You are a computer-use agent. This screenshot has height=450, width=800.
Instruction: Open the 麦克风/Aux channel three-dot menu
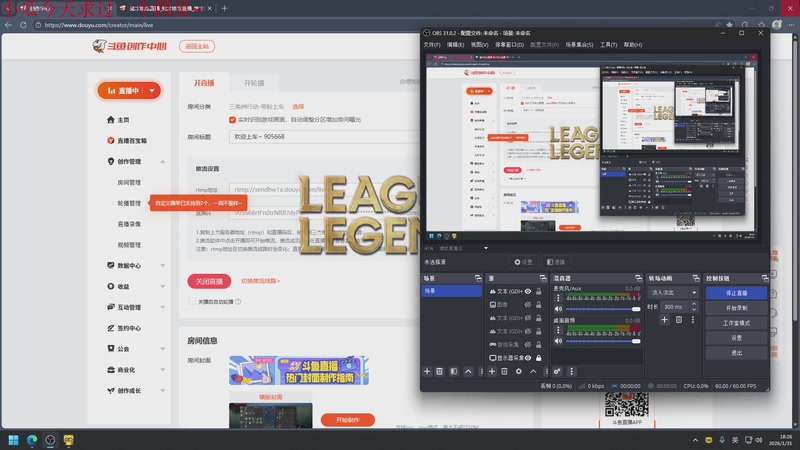tap(558, 298)
